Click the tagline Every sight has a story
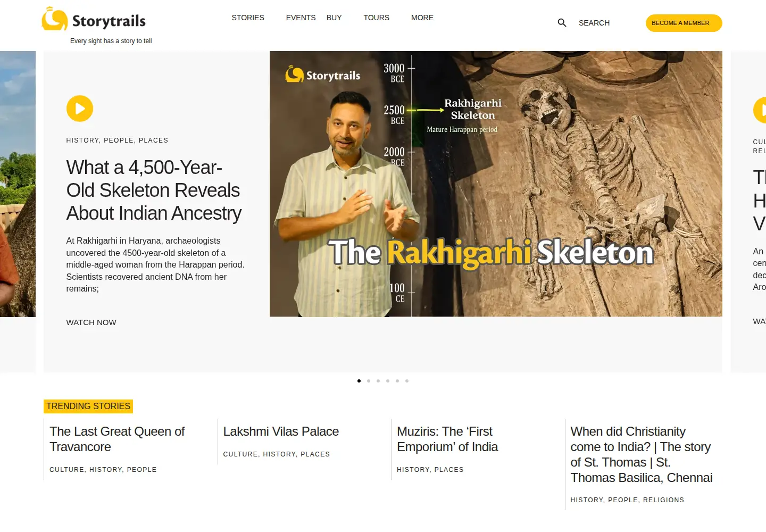Viewport: 766px width, 532px height. pos(111,41)
